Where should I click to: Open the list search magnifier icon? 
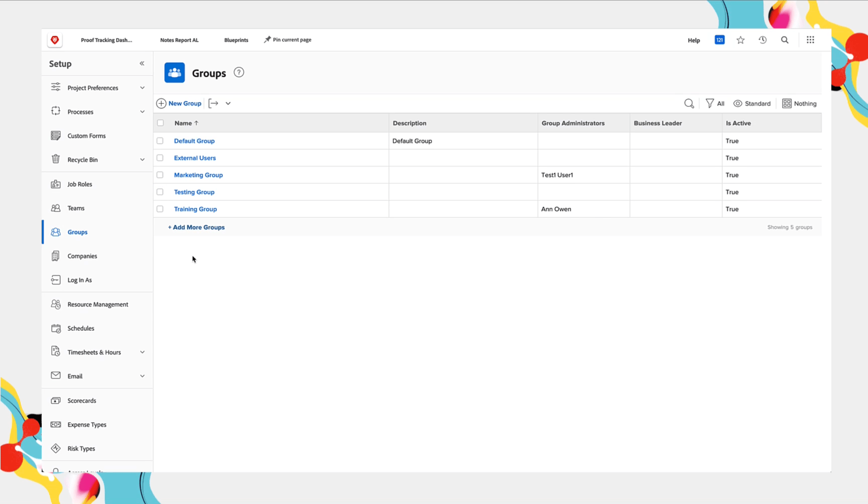click(689, 103)
